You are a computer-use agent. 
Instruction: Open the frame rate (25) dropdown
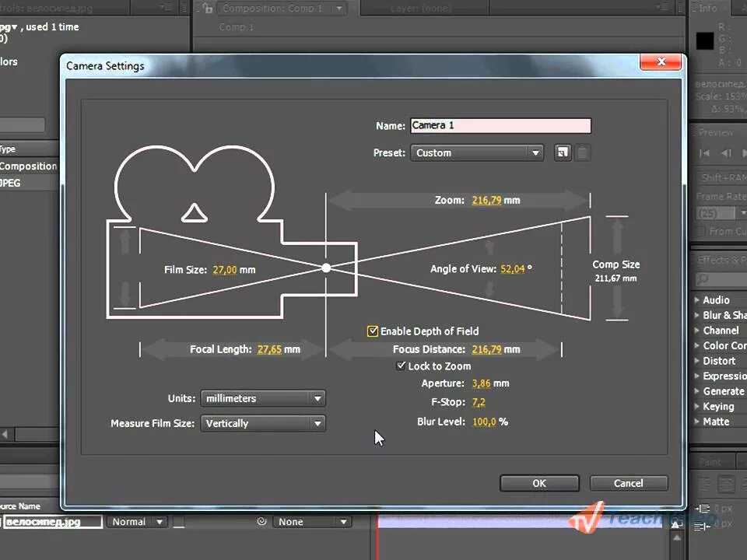tap(721, 213)
